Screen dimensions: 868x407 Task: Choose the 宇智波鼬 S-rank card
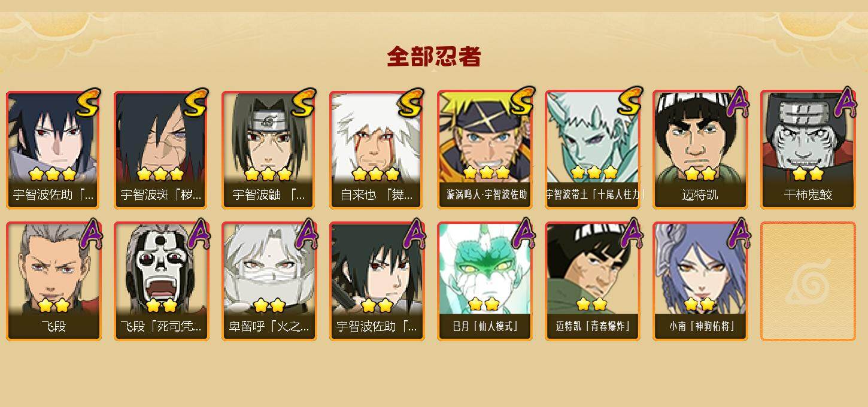[x=269, y=150]
